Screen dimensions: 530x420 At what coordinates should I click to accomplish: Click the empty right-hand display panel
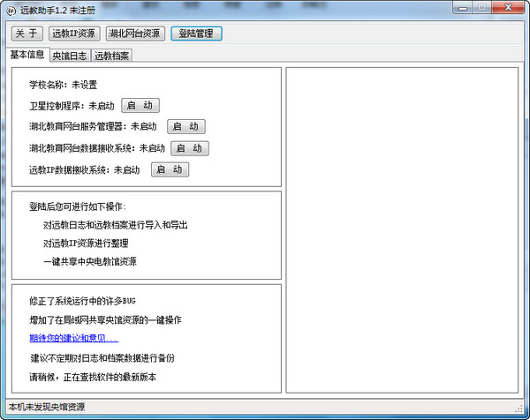tap(402, 230)
